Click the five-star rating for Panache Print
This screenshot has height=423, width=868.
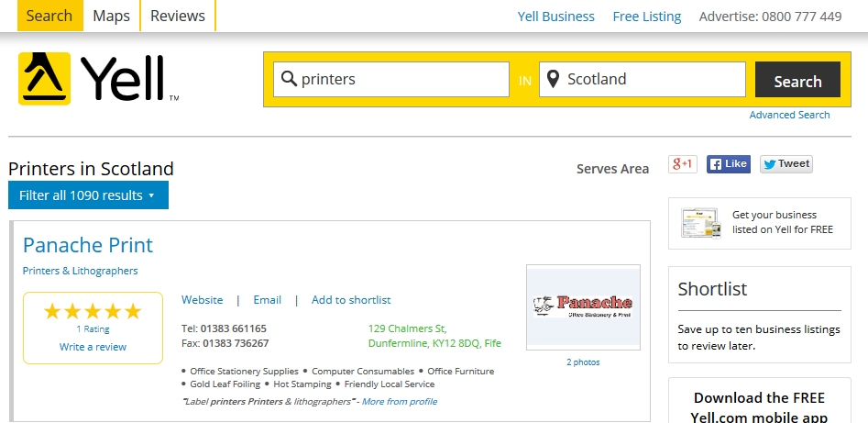(93, 311)
